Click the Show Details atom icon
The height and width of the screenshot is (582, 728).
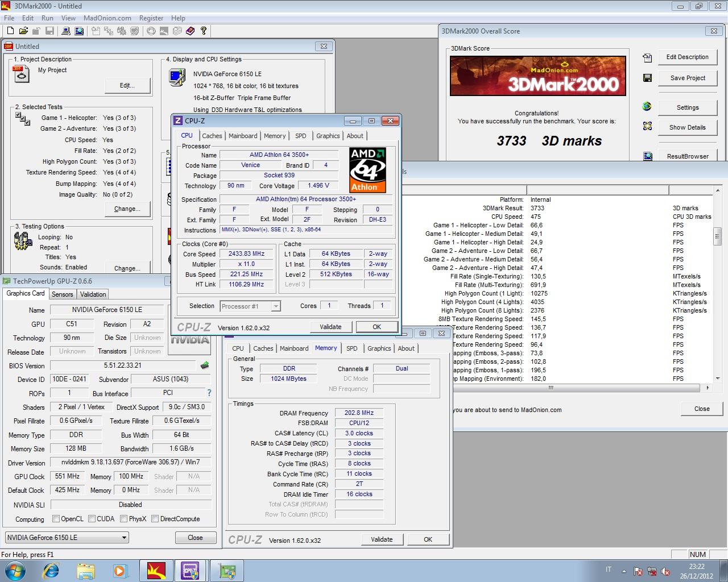tap(647, 126)
